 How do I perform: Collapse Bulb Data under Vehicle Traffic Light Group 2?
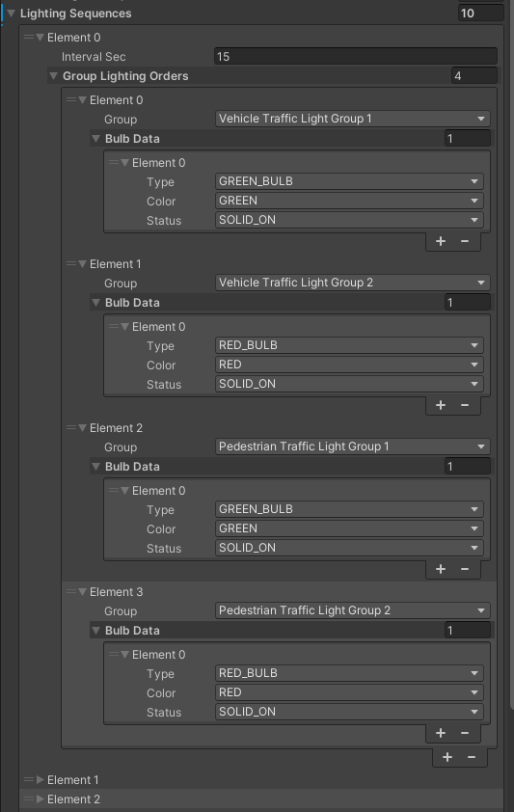[x=95, y=303]
